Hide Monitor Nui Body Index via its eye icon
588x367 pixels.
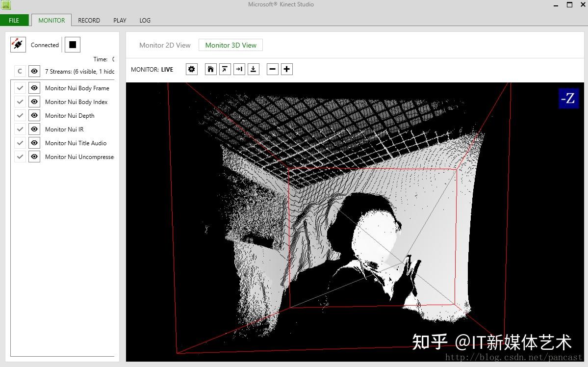click(x=34, y=102)
